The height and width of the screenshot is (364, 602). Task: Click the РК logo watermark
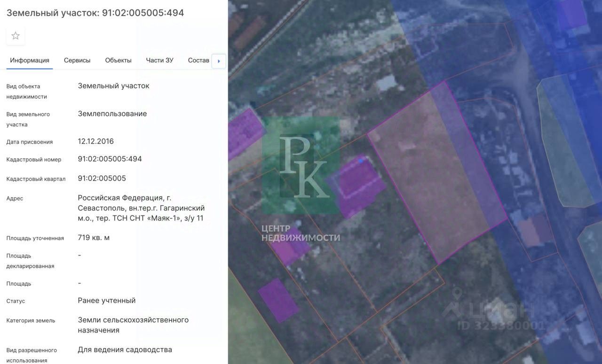point(301,165)
